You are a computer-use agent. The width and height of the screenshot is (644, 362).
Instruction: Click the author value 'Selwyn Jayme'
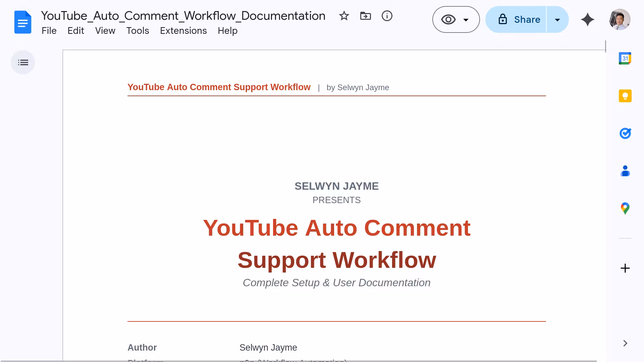point(268,348)
